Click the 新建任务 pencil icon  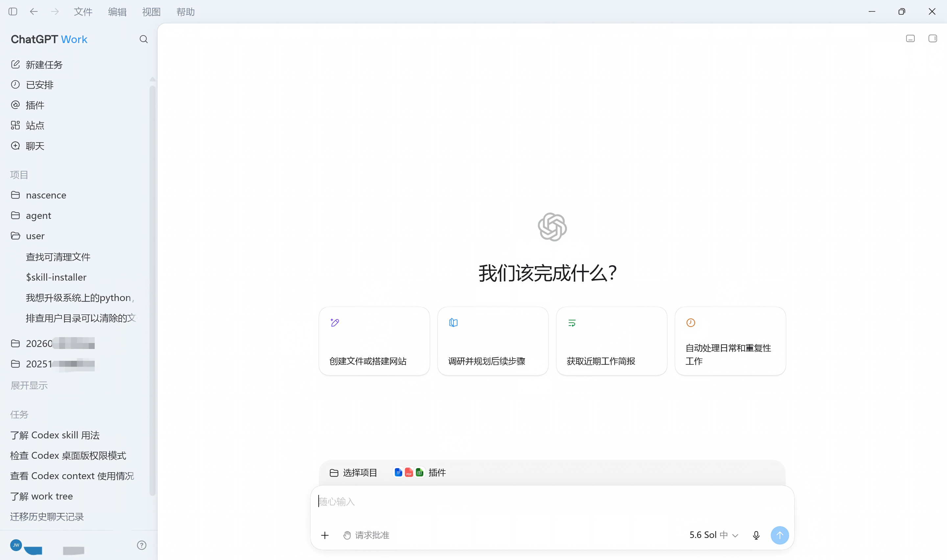click(15, 64)
